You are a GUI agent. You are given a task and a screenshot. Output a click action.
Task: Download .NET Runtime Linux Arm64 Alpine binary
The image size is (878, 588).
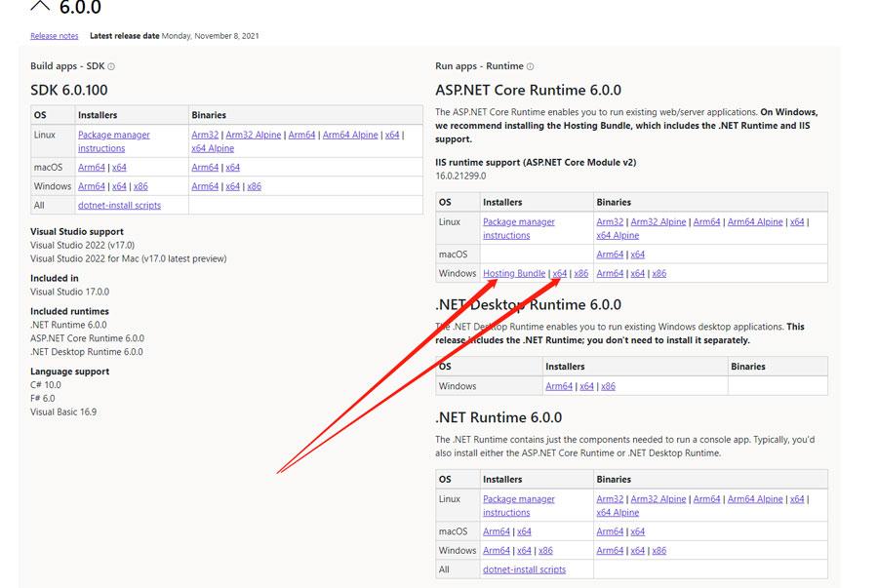pyautogui.click(x=755, y=499)
